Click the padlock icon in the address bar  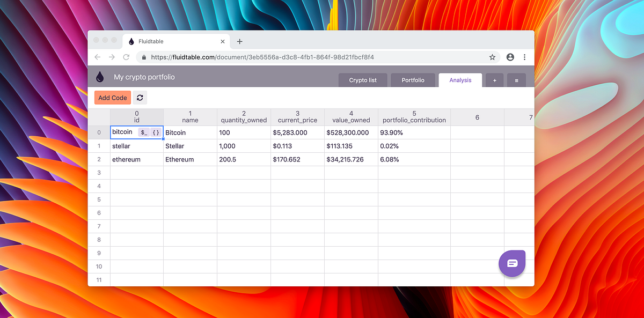coord(143,57)
